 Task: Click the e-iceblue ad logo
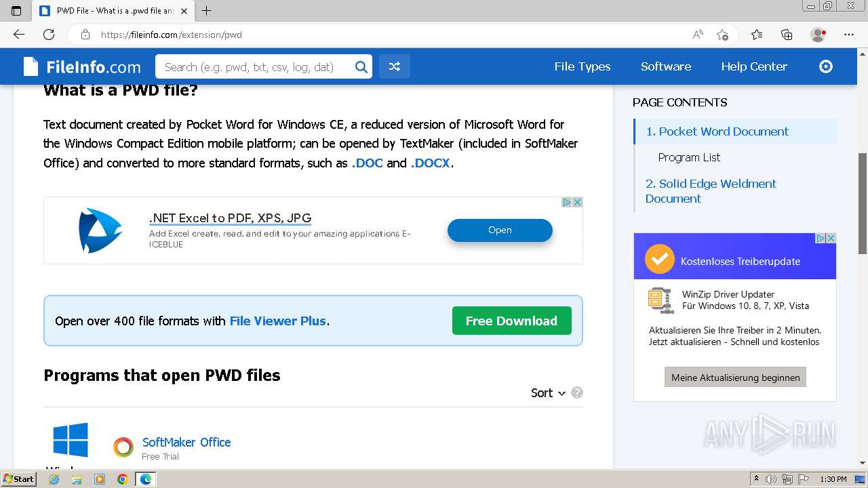point(100,230)
